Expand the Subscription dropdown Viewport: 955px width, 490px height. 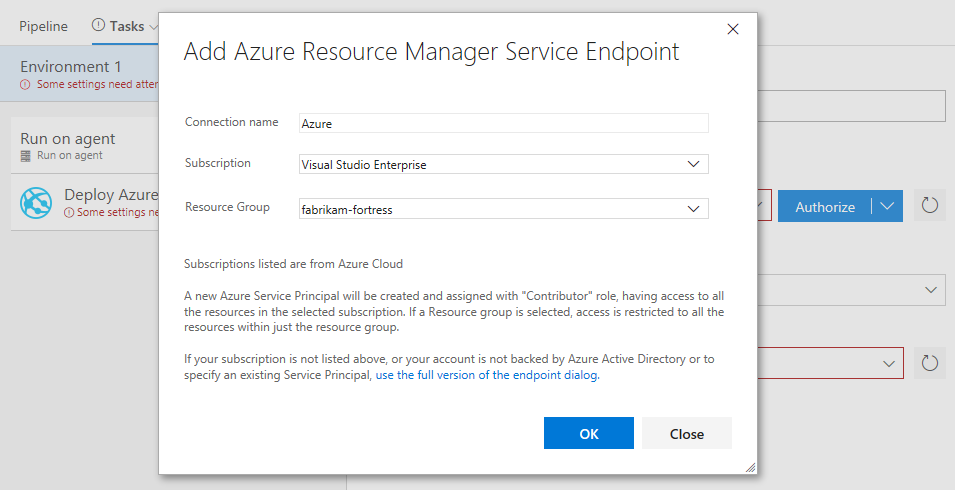click(694, 164)
